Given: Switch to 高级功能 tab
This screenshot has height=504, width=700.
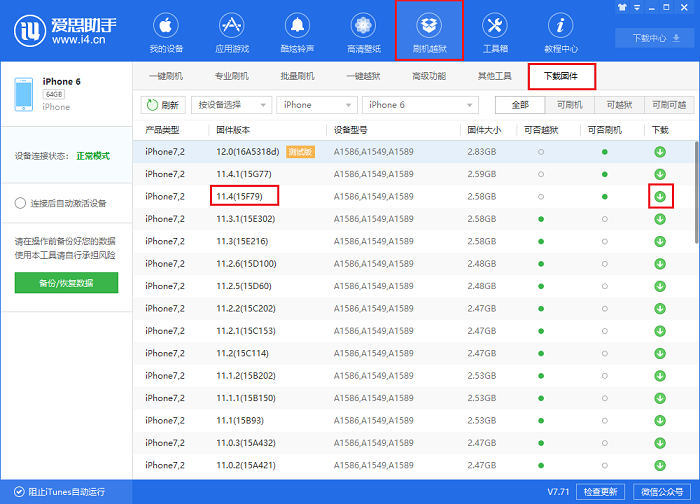Looking at the screenshot, I should point(429,76).
